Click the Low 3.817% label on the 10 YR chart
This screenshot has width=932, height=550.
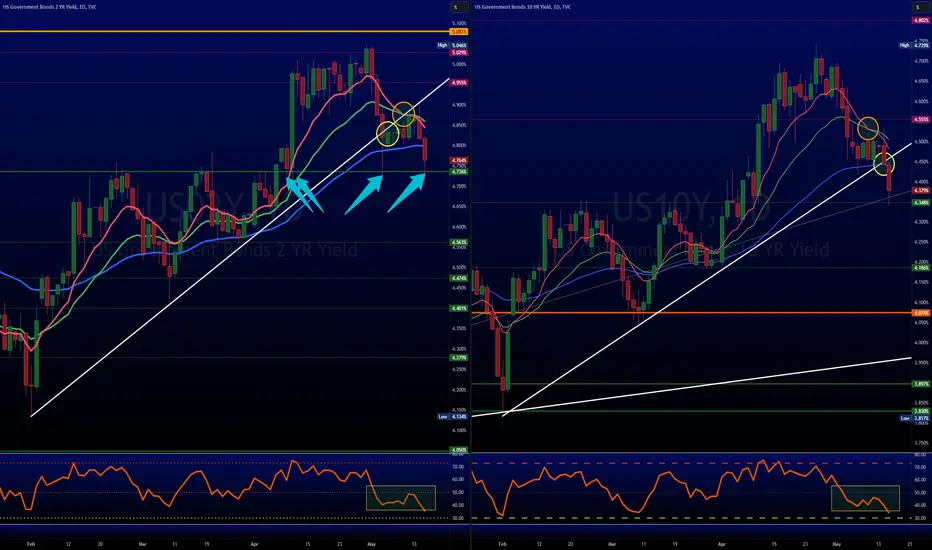(914, 418)
